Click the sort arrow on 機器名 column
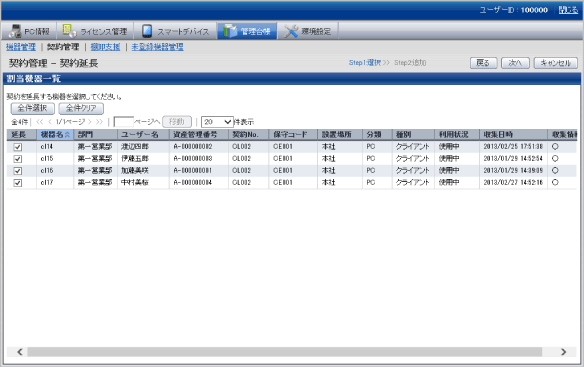584x367 pixels. pyautogui.click(x=67, y=135)
